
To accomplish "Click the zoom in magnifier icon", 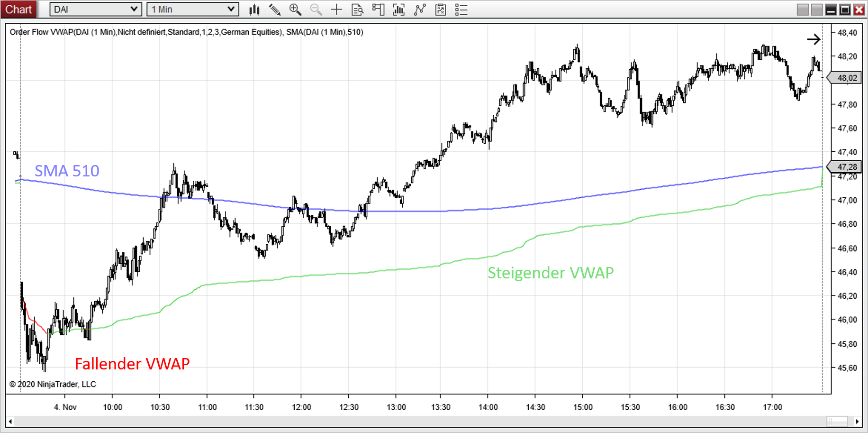I will pyautogui.click(x=295, y=9).
